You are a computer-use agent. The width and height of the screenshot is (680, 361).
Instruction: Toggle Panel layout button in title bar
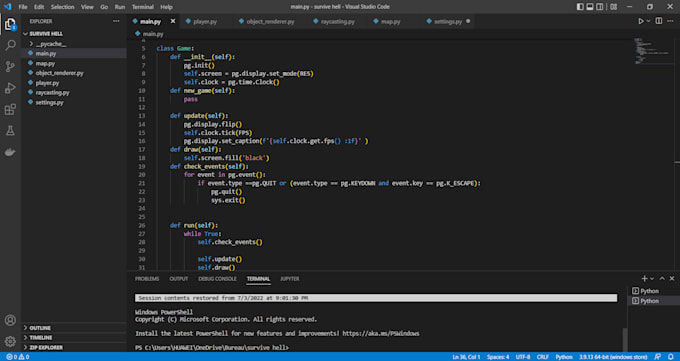pyautogui.click(x=590, y=7)
